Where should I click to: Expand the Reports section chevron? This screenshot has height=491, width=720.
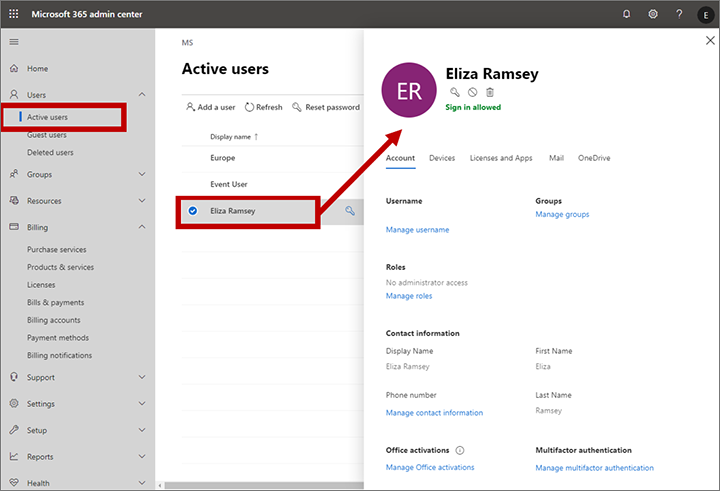[142, 456]
